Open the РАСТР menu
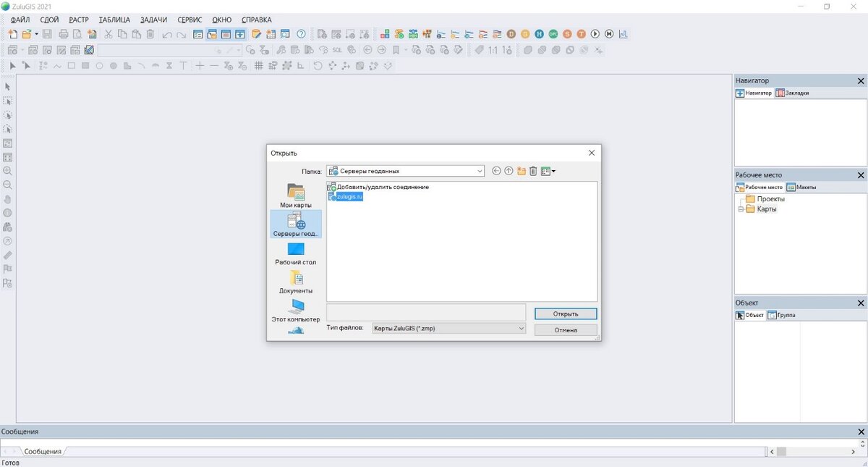The height and width of the screenshot is (467, 868). [x=79, y=20]
